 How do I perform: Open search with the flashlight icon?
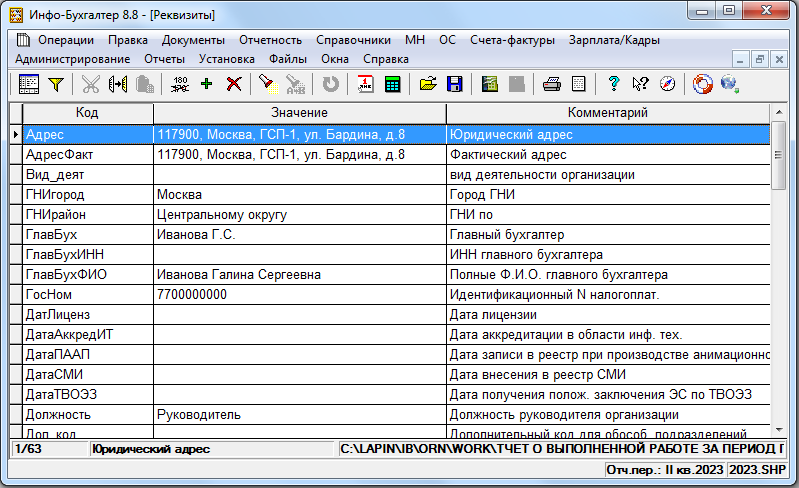268,84
